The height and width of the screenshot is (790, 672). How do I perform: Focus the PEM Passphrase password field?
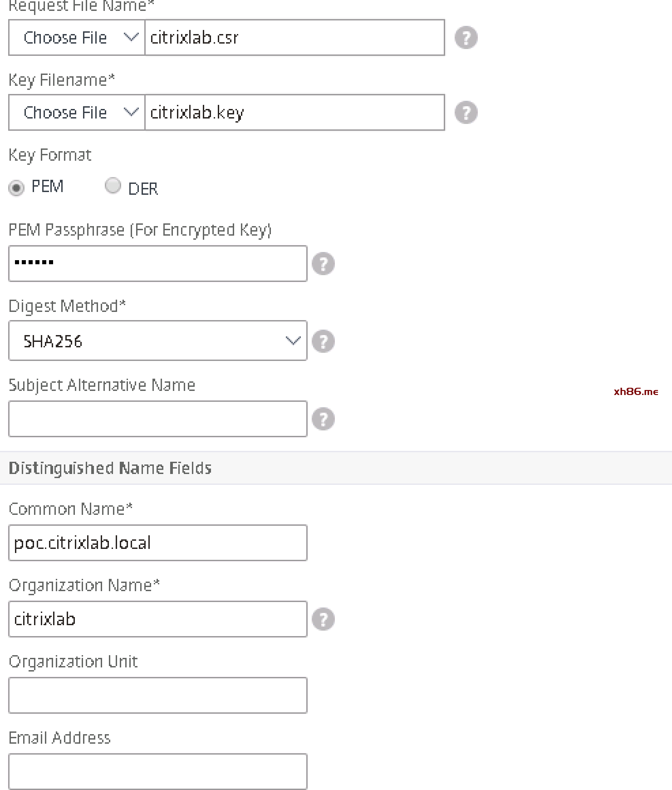coord(157,264)
